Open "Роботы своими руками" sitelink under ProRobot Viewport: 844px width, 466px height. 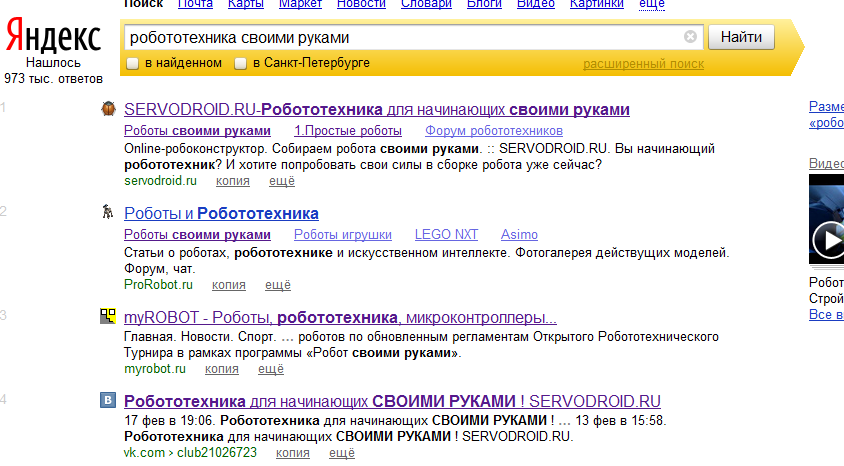[197, 235]
